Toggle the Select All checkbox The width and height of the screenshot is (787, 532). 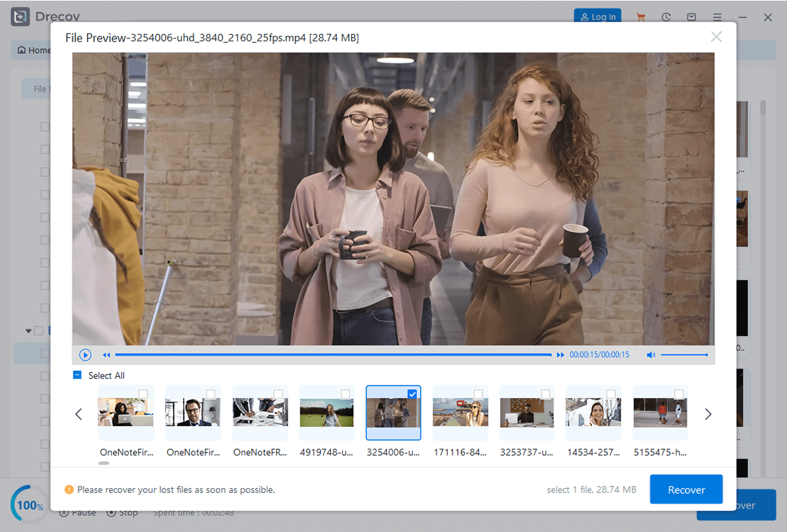point(76,375)
